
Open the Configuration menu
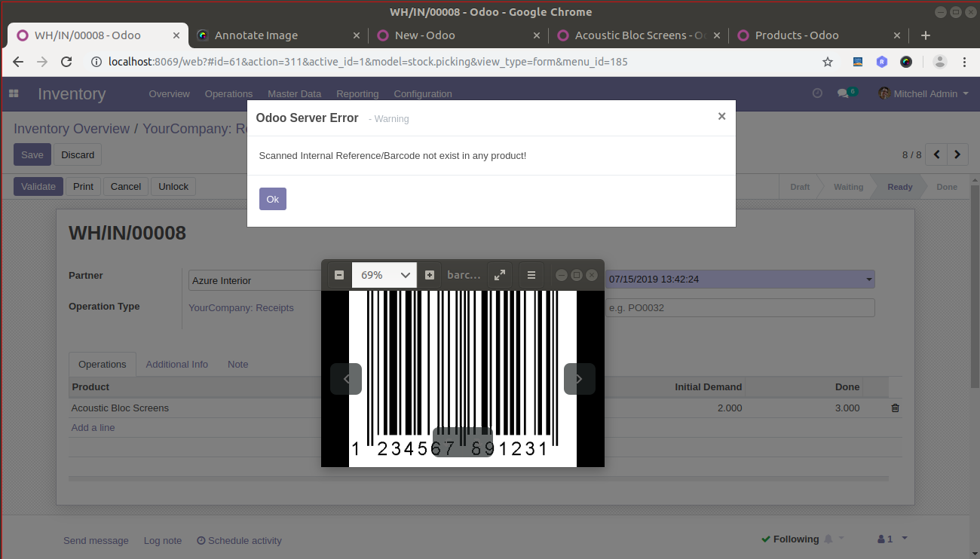tap(423, 94)
